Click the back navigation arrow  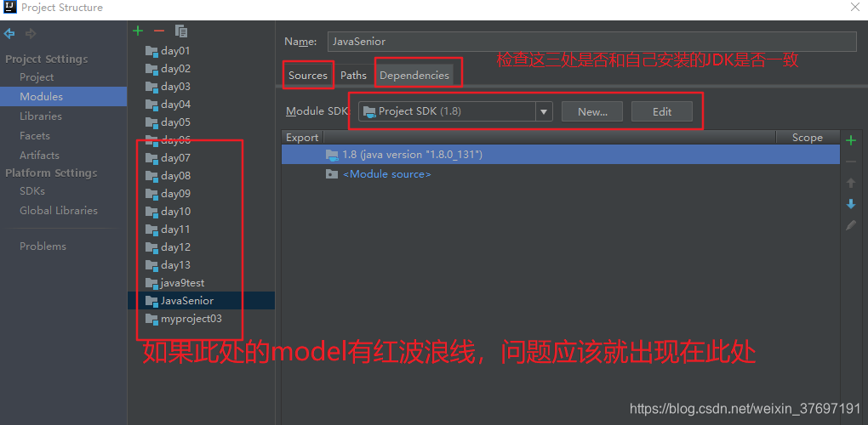9,34
